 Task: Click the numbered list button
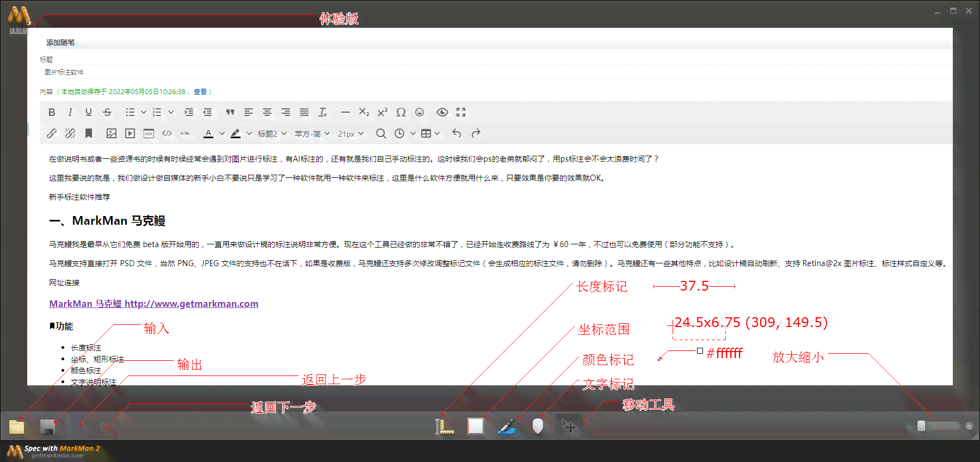click(157, 112)
